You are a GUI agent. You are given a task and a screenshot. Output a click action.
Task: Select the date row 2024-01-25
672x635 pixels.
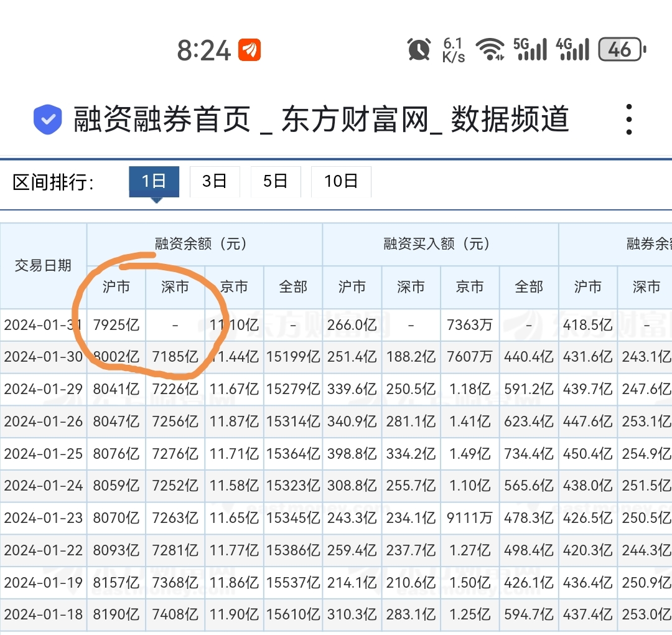click(44, 454)
